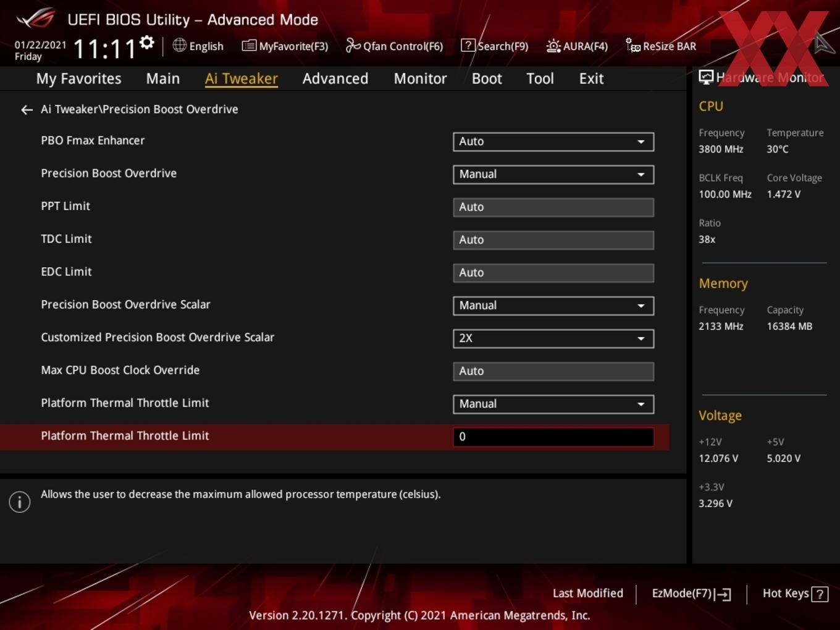The image size is (840, 630).
Task: Click the MyFavorite list icon
Action: (x=249, y=46)
